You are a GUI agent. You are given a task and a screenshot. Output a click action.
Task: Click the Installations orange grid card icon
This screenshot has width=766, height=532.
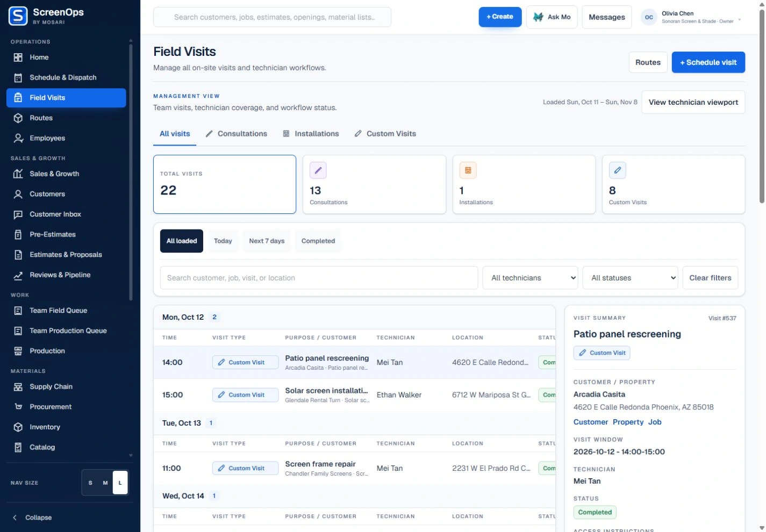click(468, 170)
